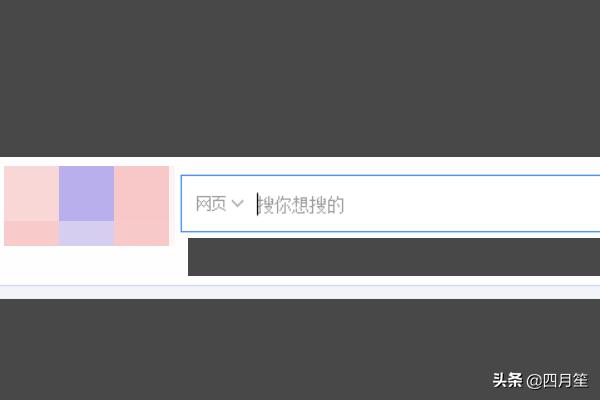The width and height of the screenshot is (600, 400).
Task: Expand the chevron arrow beside 网页
Action: tap(237, 204)
